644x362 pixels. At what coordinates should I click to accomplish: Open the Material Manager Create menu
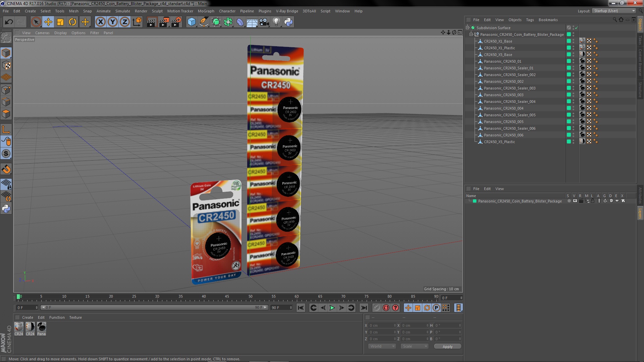click(28, 317)
